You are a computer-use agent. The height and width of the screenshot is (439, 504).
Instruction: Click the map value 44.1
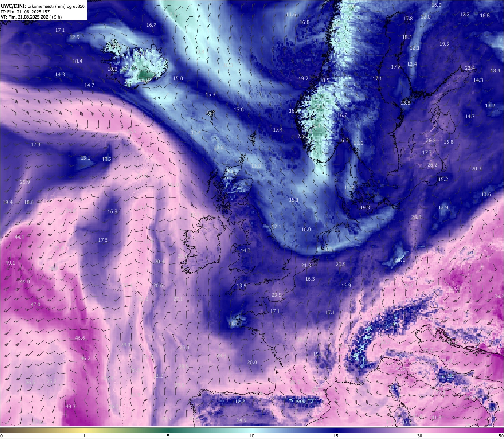click(x=19, y=237)
